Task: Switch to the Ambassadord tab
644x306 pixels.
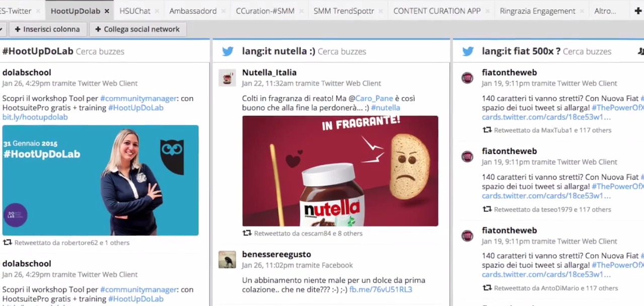Action: pos(193,11)
